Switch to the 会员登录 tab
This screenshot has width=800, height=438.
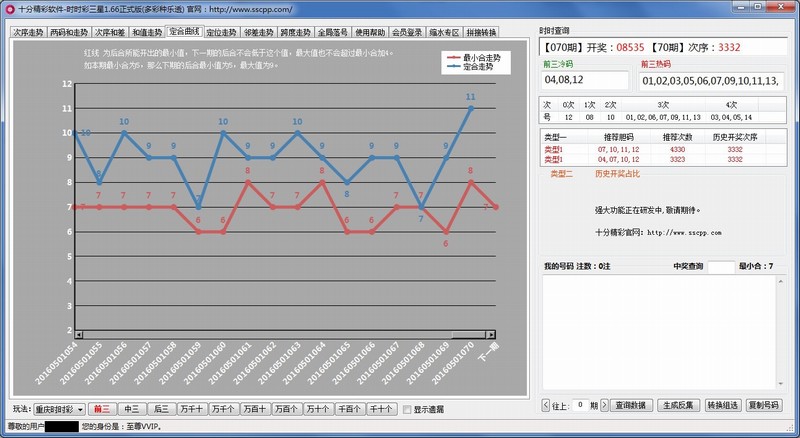(407, 32)
